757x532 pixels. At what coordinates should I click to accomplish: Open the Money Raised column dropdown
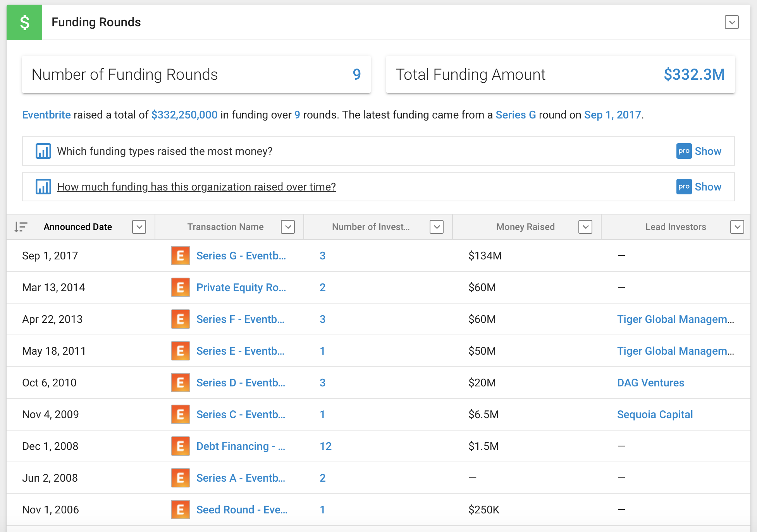[x=585, y=227]
